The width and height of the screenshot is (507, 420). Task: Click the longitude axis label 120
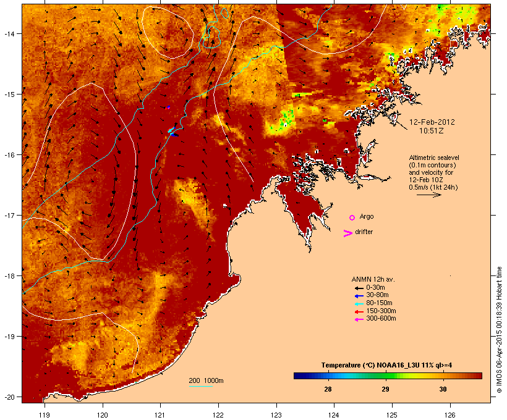click(103, 415)
